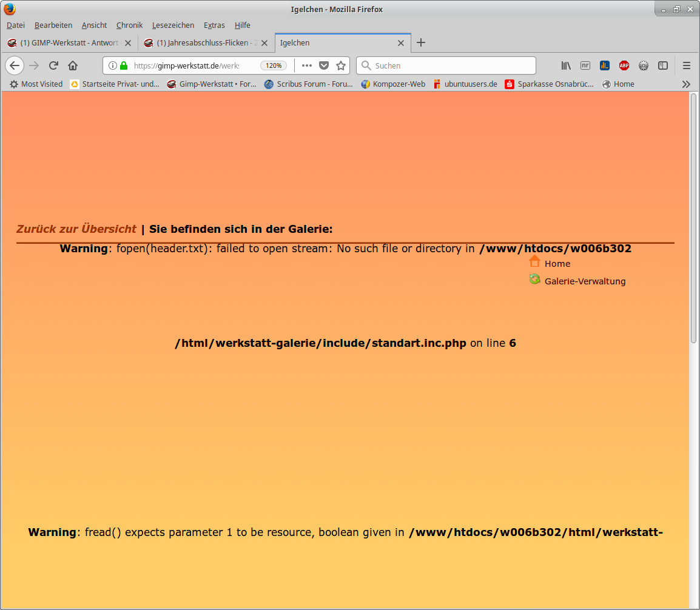
Task: Show more bookmarks with the double chevron
Action: [x=686, y=84]
